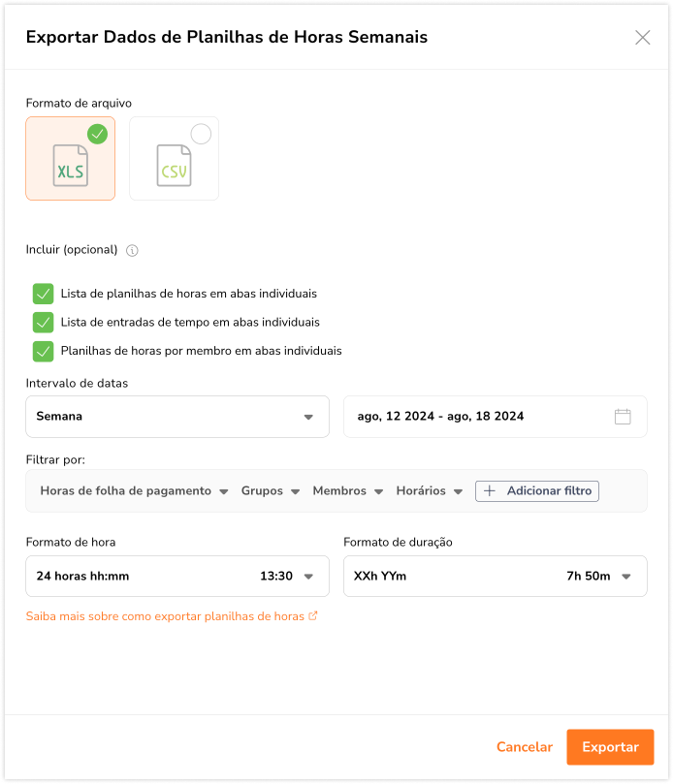Open the calendar icon in date range field
The height and width of the screenshot is (784, 673).
(x=623, y=417)
